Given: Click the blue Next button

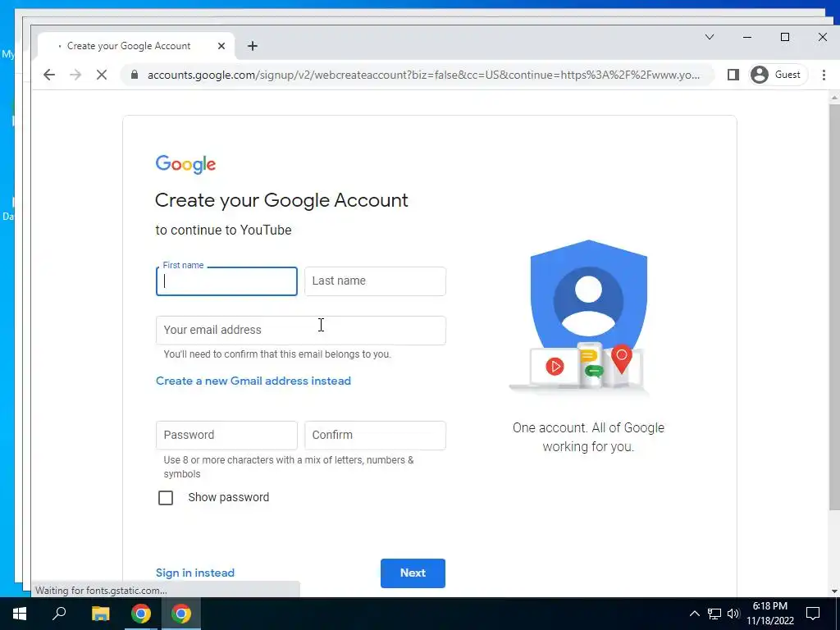Looking at the screenshot, I should pos(413,573).
